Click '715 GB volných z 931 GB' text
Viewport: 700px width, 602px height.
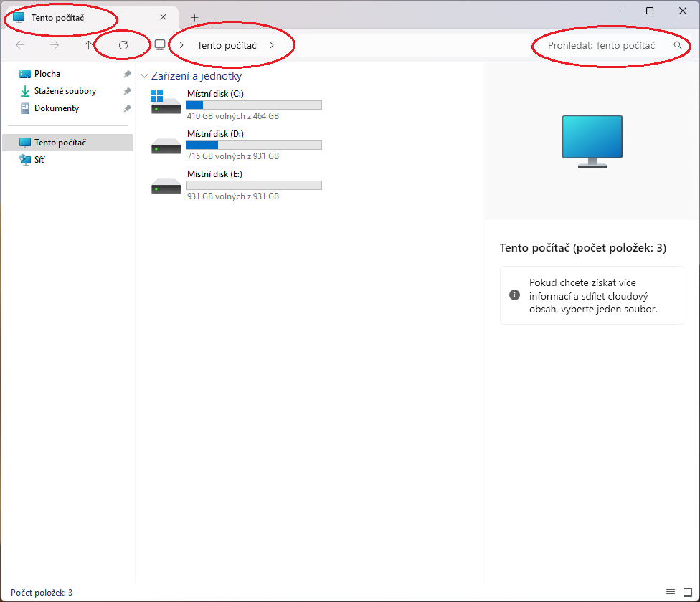pyautogui.click(x=233, y=156)
